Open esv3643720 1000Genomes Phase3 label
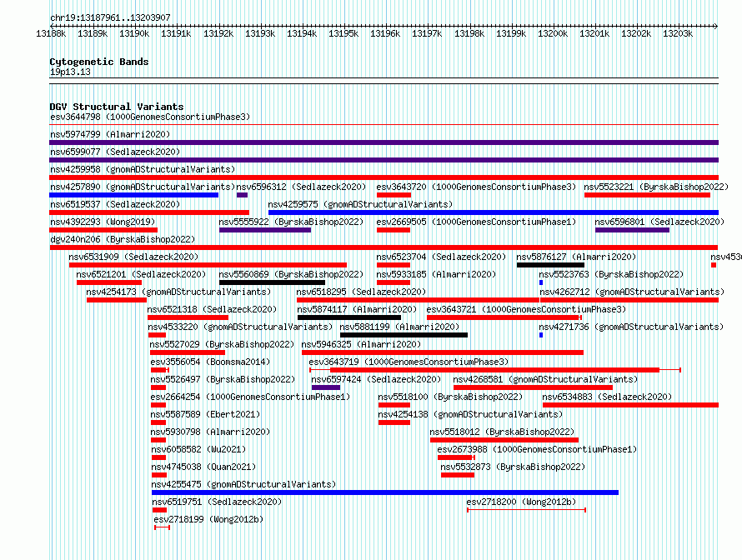 476,187
